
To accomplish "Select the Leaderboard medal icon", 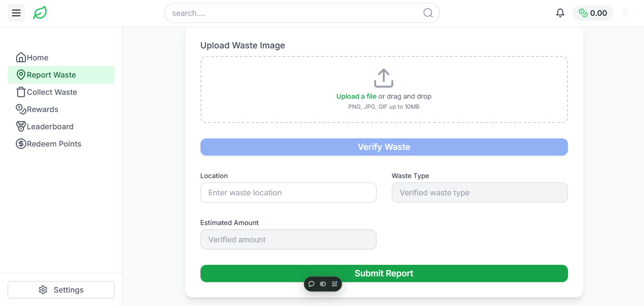I will point(21,126).
